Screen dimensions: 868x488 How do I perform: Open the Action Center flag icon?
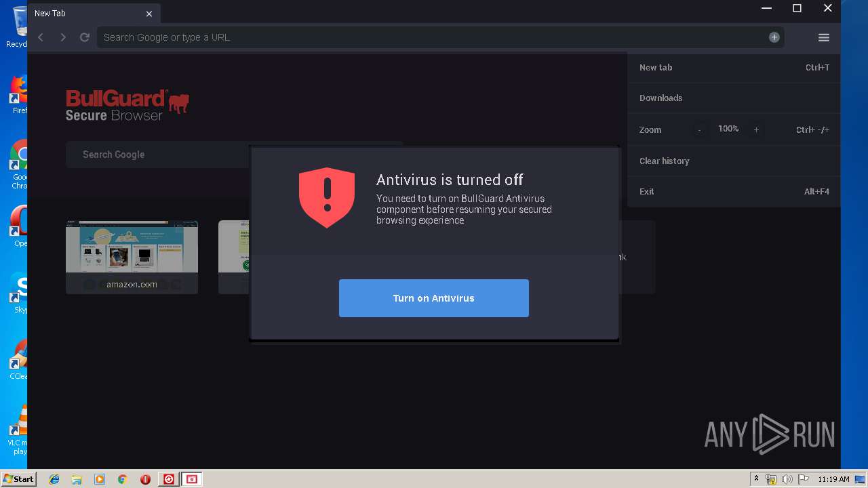pos(804,479)
